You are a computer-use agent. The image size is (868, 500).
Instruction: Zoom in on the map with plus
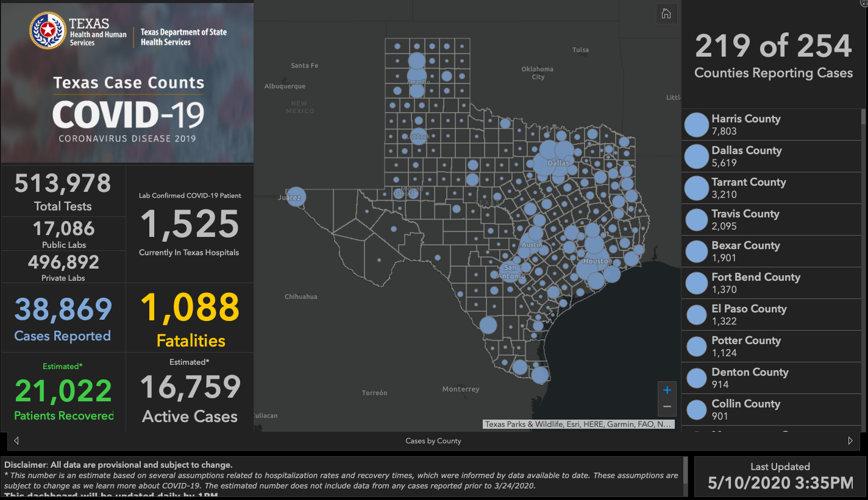click(x=667, y=390)
